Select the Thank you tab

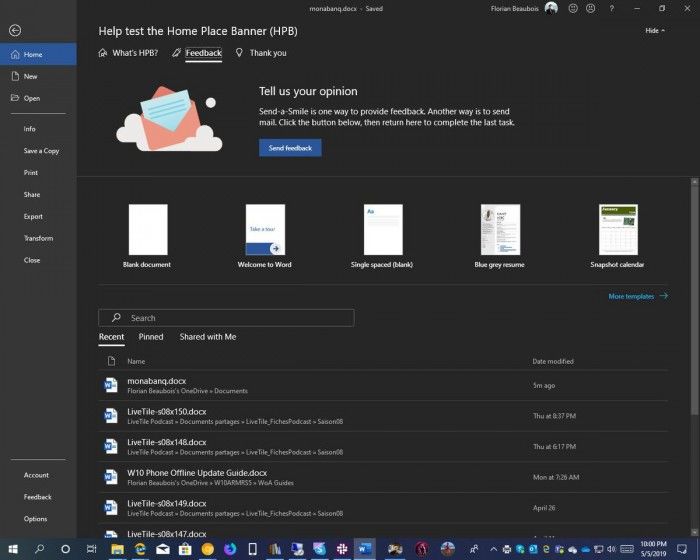tap(260, 53)
